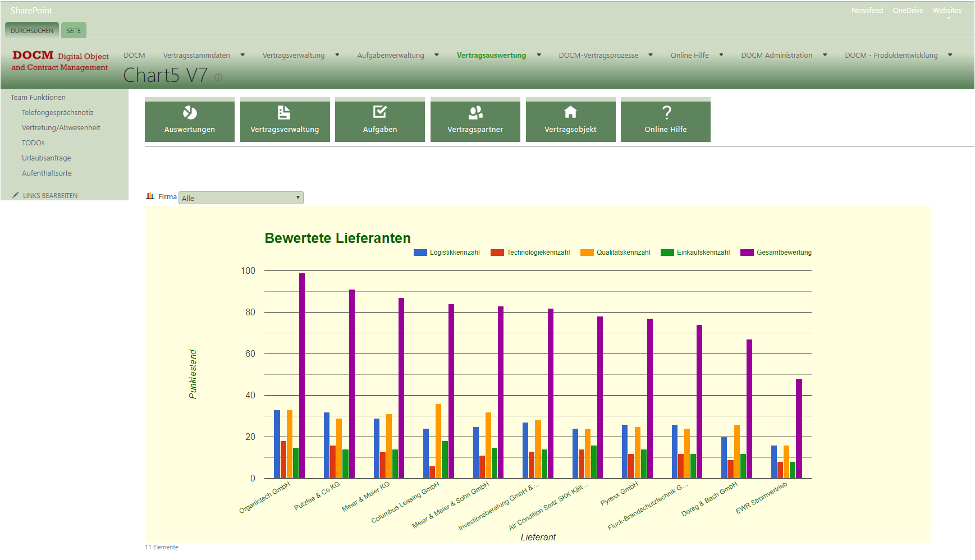The image size is (975, 560).
Task: Open the Firma 'Alle' dropdown
Action: (241, 198)
